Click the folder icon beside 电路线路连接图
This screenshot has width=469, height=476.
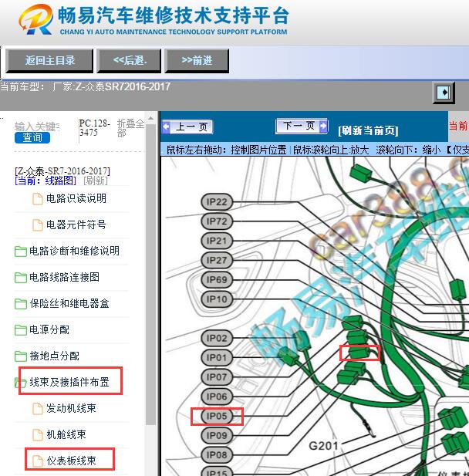(21, 278)
